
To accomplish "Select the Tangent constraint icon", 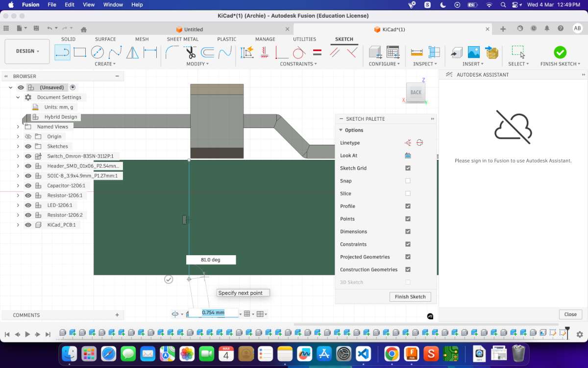I will click(x=299, y=52).
